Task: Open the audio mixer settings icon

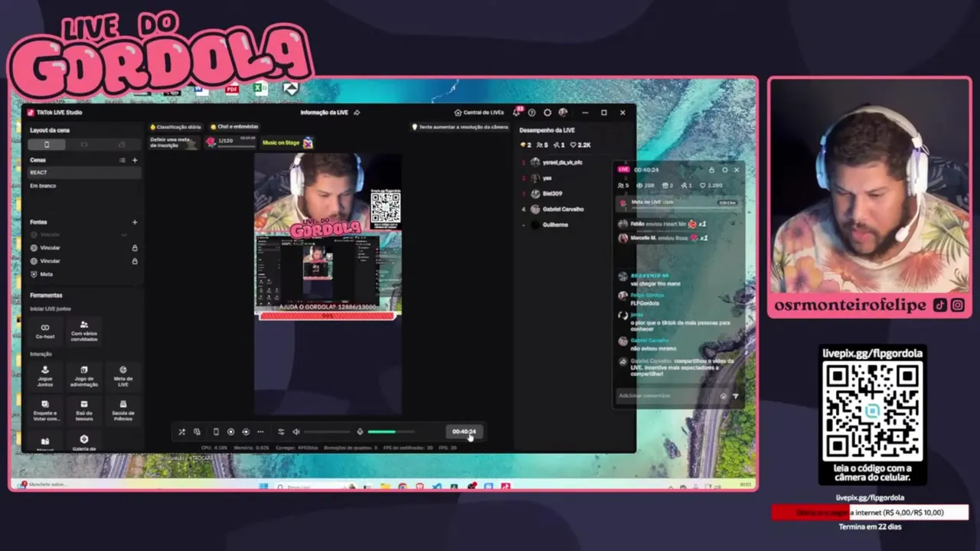Action: coord(281,432)
